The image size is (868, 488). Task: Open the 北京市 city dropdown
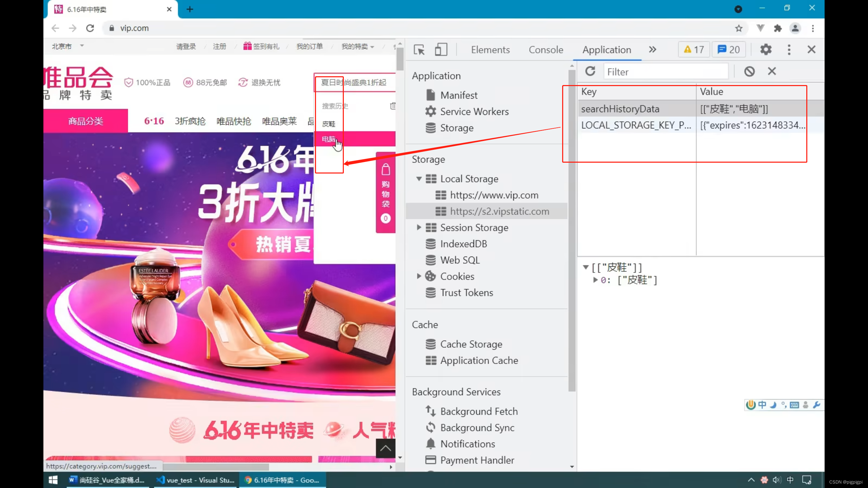pyautogui.click(x=67, y=46)
